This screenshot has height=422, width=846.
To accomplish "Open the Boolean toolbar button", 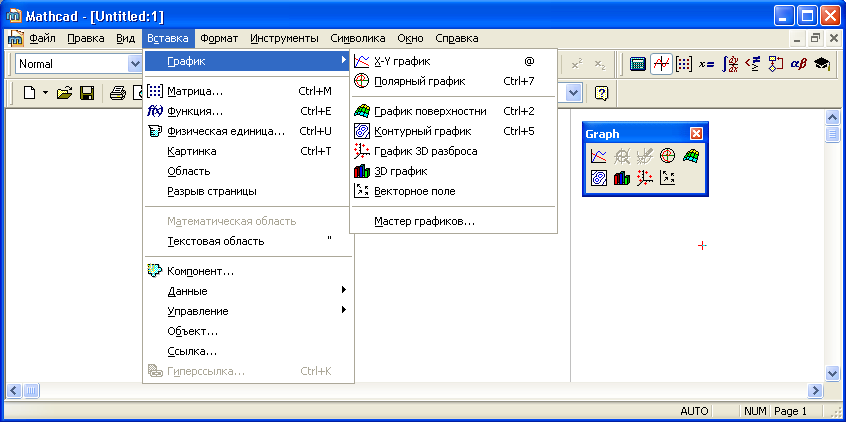I will pyautogui.click(x=753, y=64).
